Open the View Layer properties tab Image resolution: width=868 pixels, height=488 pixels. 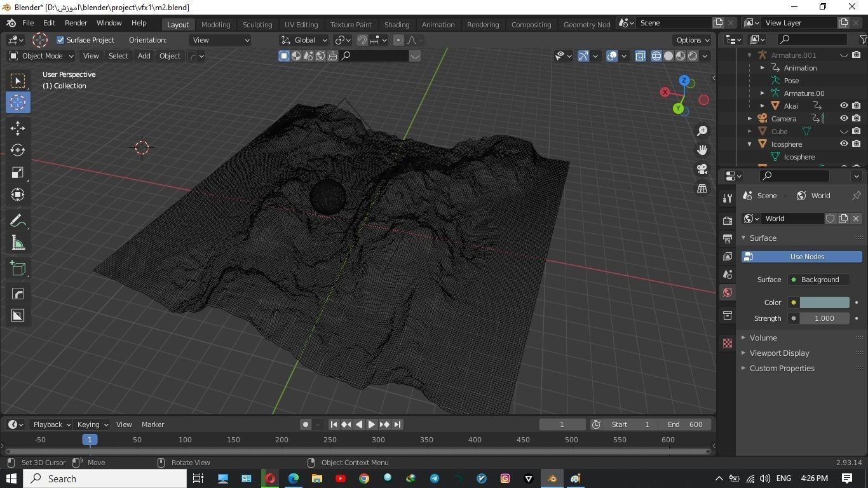click(x=728, y=256)
